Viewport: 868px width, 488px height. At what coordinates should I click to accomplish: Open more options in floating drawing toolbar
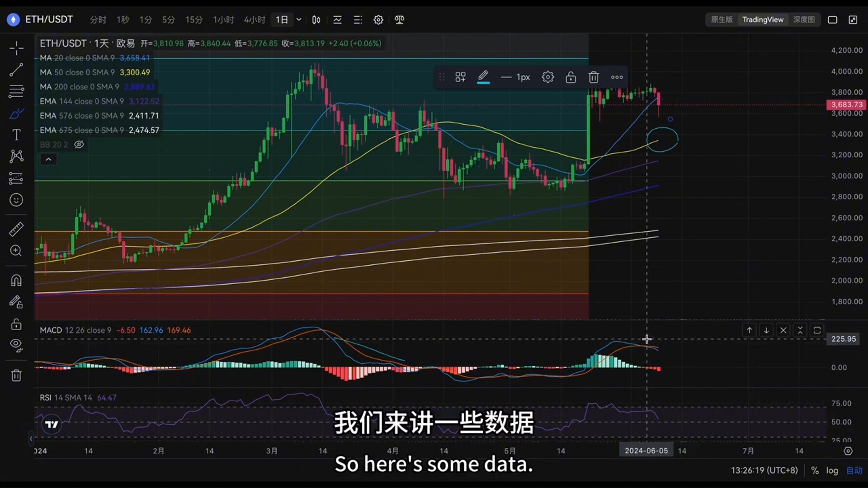click(x=617, y=77)
